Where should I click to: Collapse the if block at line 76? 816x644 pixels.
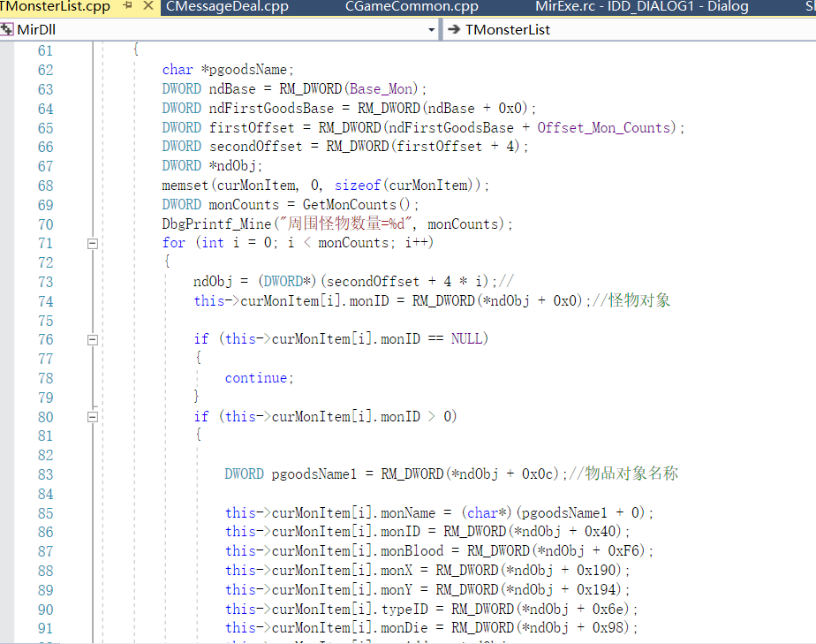pos(92,339)
